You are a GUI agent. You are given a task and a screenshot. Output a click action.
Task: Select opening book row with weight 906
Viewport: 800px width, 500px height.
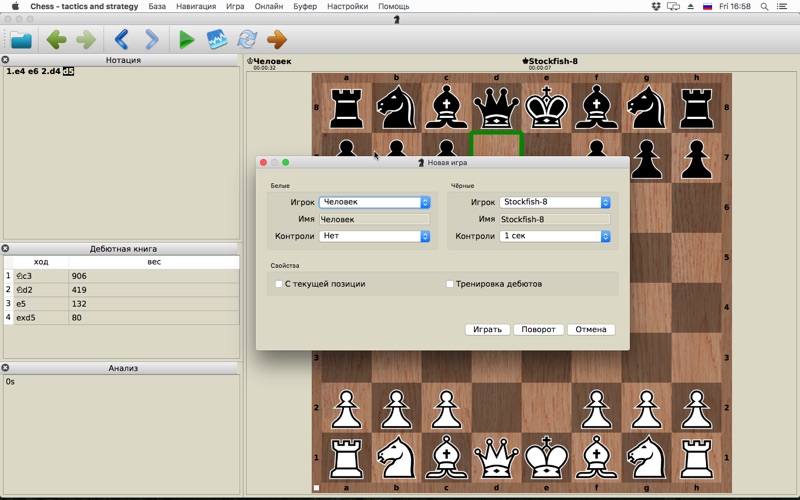point(121,276)
